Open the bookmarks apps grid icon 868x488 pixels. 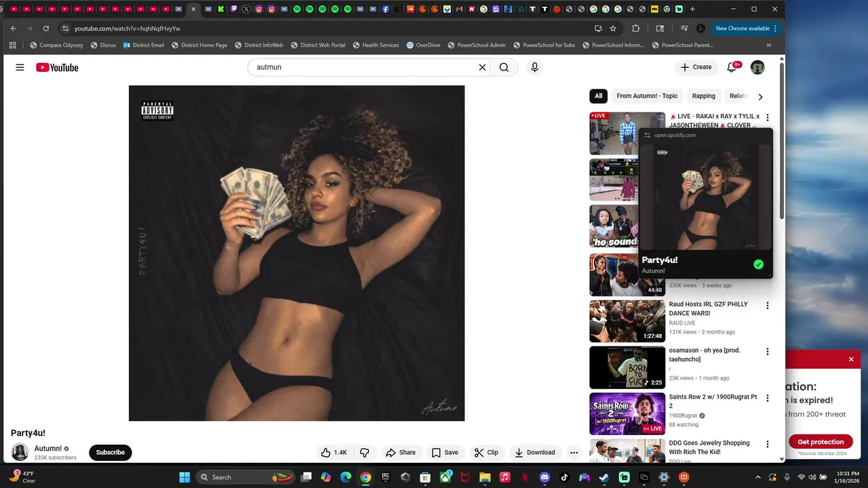pyautogui.click(x=12, y=45)
